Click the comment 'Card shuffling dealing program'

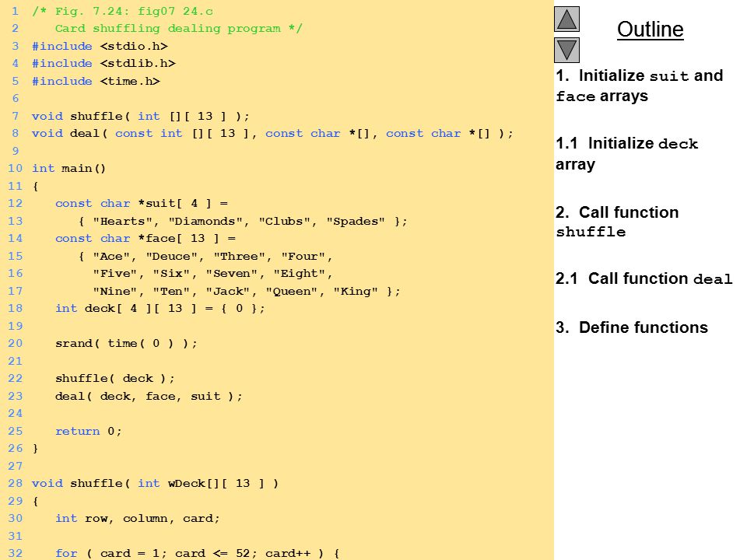(168, 29)
